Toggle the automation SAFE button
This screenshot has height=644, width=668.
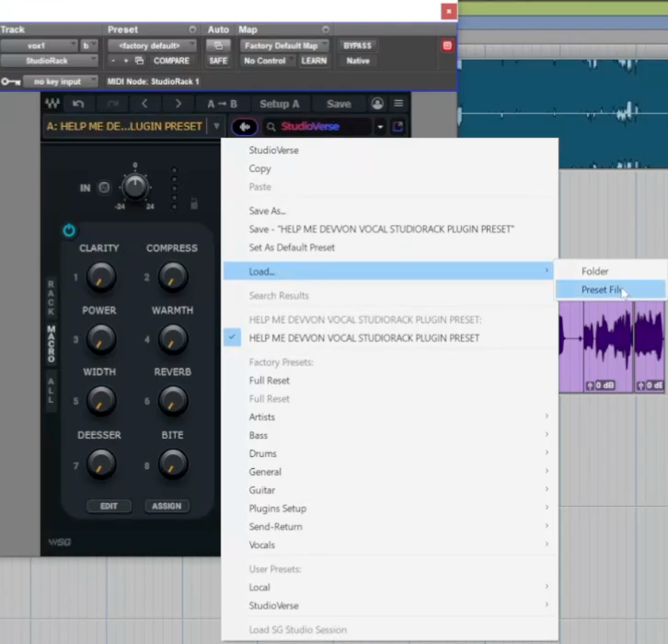pyautogui.click(x=218, y=61)
